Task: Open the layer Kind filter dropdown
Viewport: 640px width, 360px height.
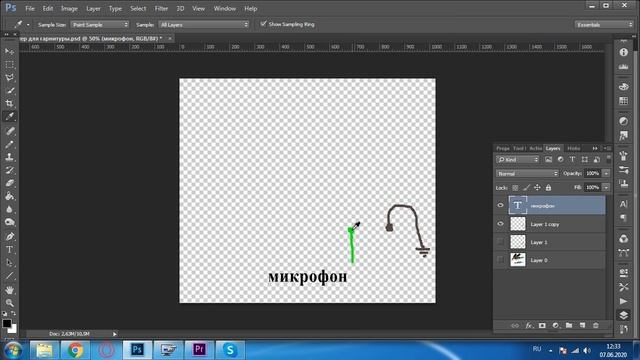Action: 518,160
